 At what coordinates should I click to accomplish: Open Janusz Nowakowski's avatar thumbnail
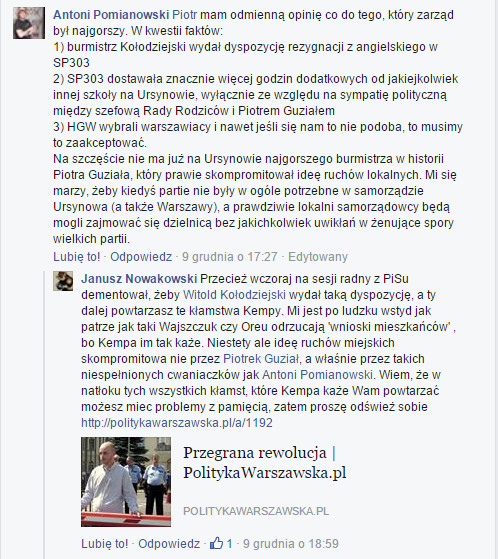click(63, 281)
